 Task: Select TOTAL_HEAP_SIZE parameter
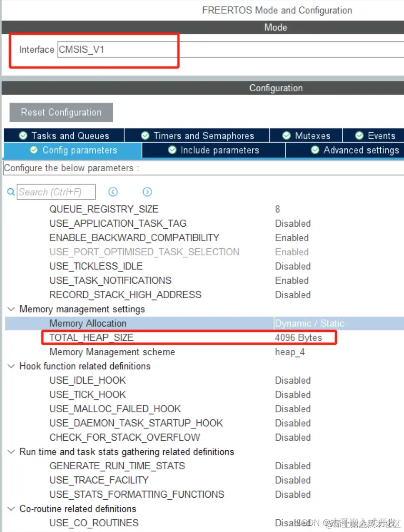pyautogui.click(x=91, y=338)
